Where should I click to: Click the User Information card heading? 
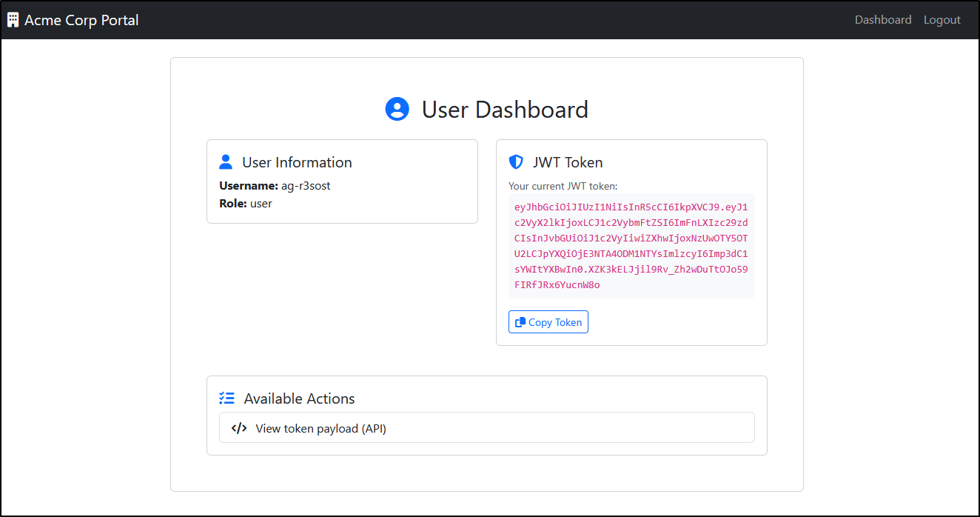coord(297,162)
